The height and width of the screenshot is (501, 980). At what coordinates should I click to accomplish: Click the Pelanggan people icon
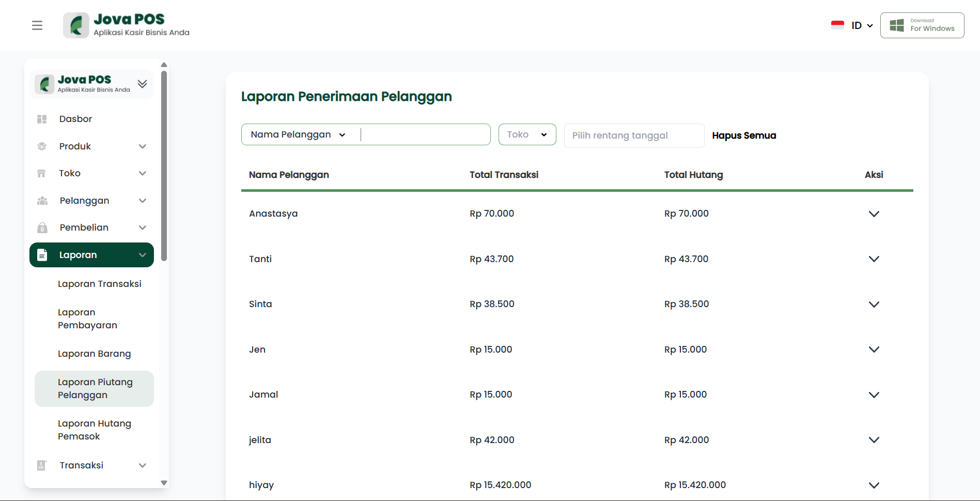coord(42,201)
